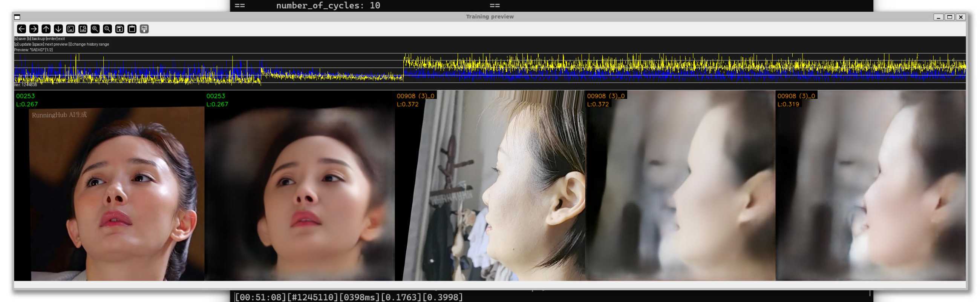Select the blurry profile preview labeled L:0.372
The height and width of the screenshot is (302, 980).
coord(680,186)
